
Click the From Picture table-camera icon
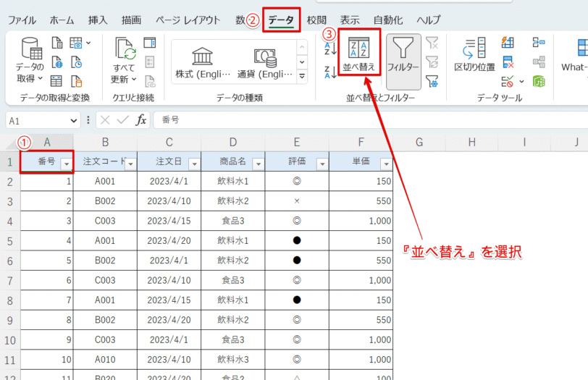coord(76,43)
